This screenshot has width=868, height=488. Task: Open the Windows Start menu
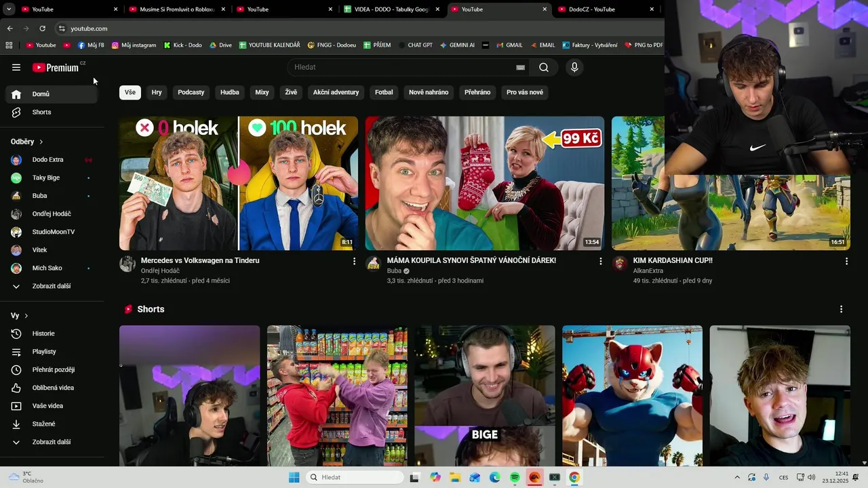coord(294,477)
